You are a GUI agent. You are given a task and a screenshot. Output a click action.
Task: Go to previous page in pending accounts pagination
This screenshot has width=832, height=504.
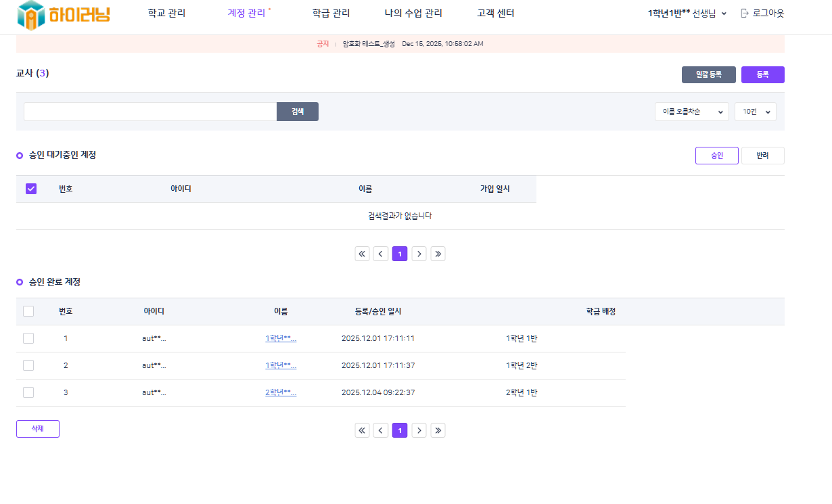tap(381, 254)
